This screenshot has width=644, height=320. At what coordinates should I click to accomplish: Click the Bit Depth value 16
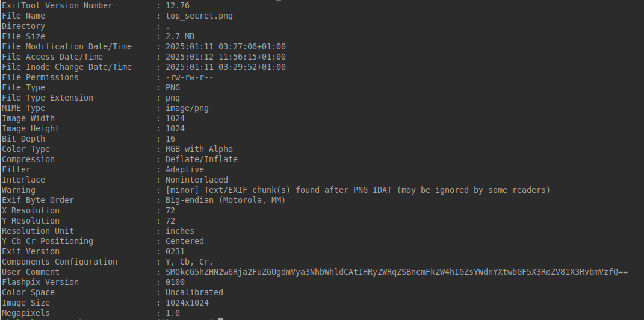(170, 139)
